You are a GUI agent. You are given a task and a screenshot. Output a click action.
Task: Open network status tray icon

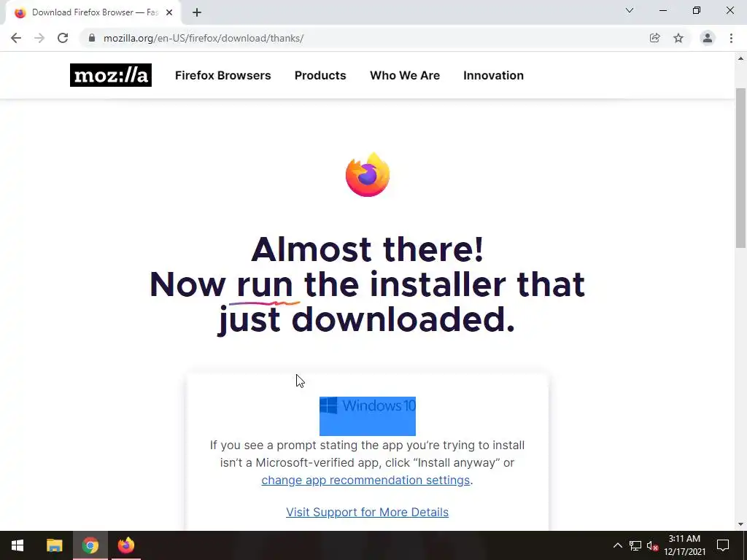tap(635, 545)
